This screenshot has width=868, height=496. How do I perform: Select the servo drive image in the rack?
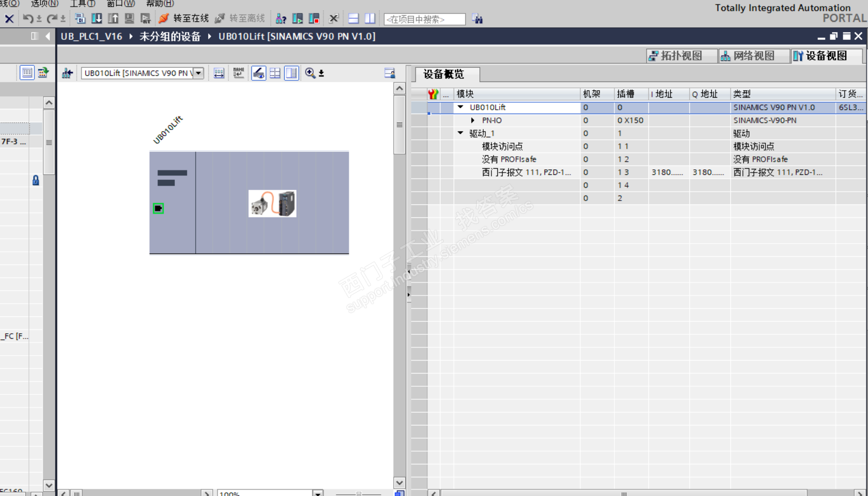pyautogui.click(x=272, y=204)
